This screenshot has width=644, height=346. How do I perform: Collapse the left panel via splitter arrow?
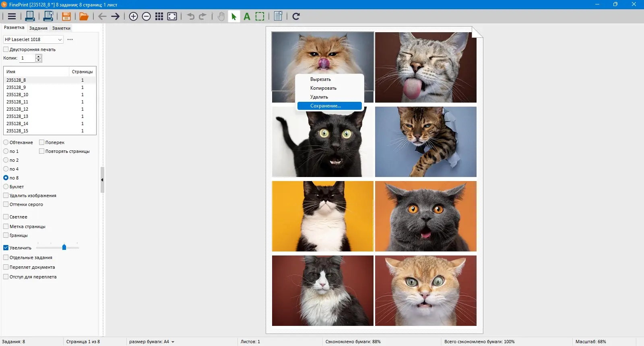click(102, 180)
